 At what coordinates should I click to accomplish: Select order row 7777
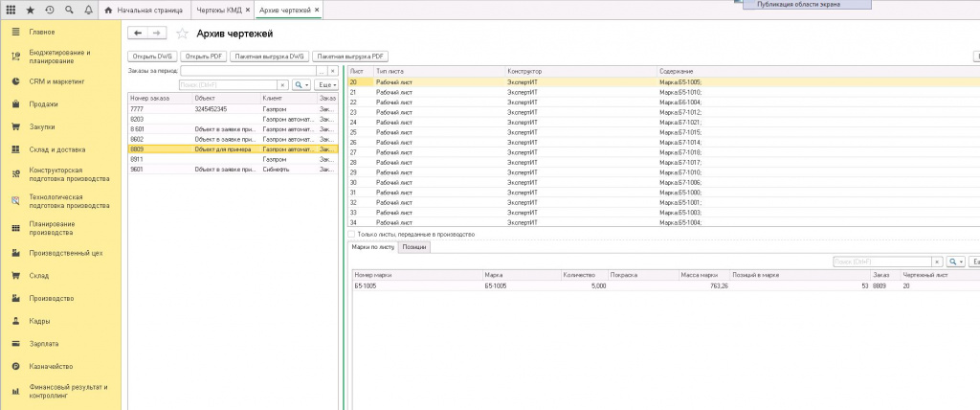click(x=234, y=109)
